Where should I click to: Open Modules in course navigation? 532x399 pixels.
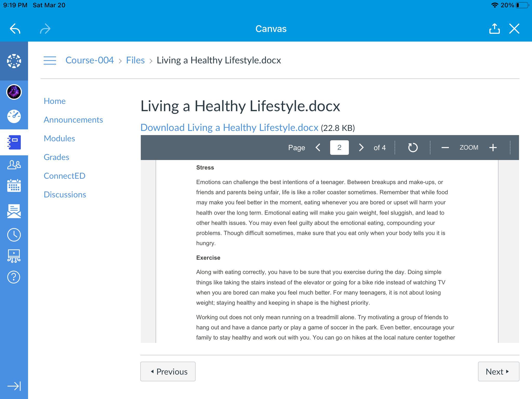pyautogui.click(x=59, y=138)
